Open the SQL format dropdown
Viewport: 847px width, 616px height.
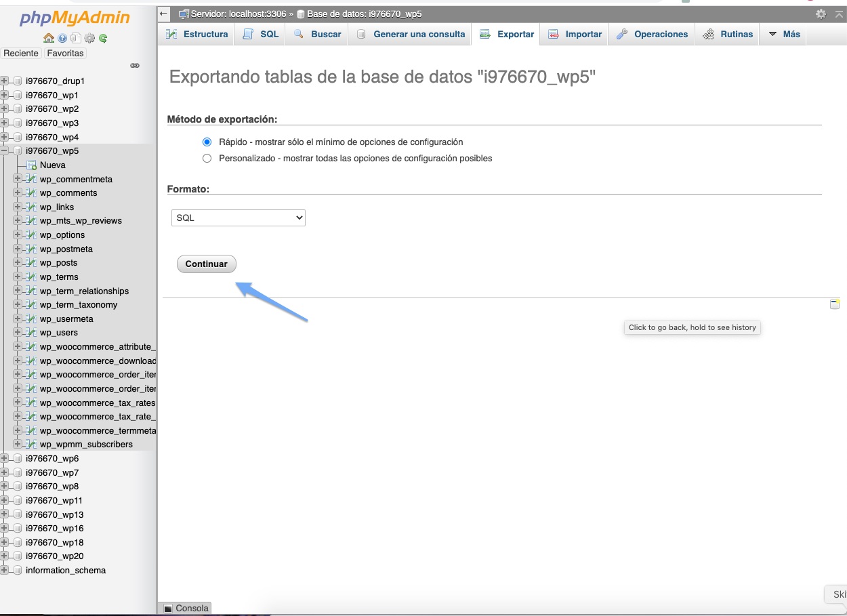tap(239, 218)
